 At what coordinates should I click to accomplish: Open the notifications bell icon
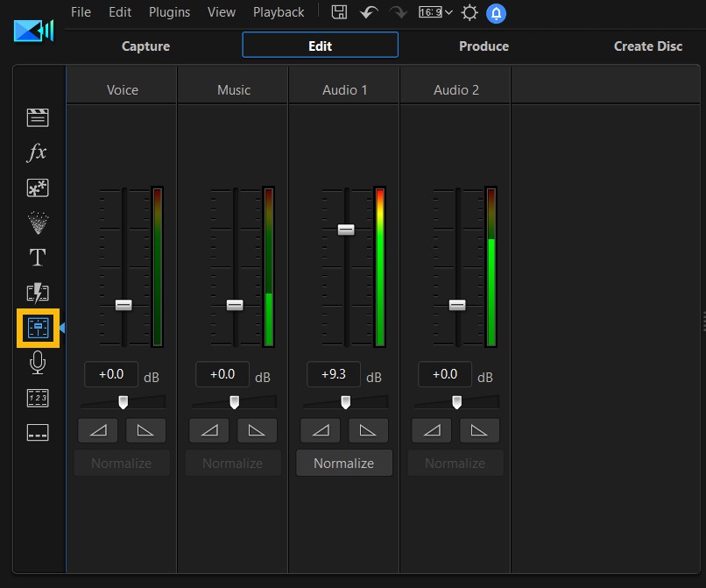(496, 13)
